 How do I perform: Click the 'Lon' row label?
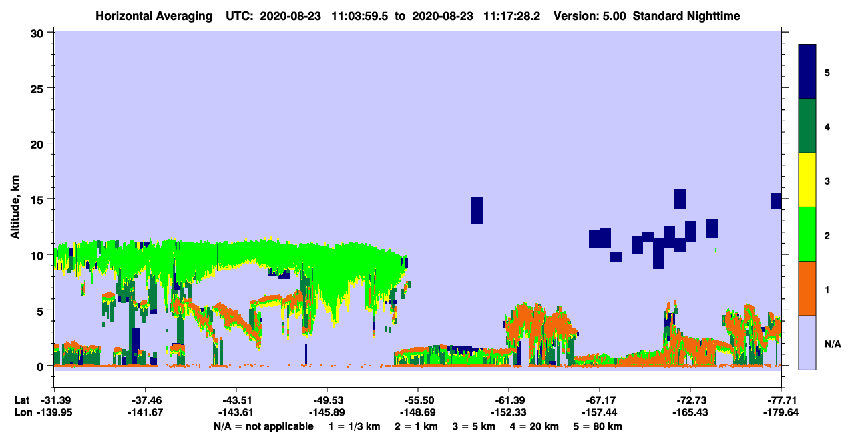(22, 412)
